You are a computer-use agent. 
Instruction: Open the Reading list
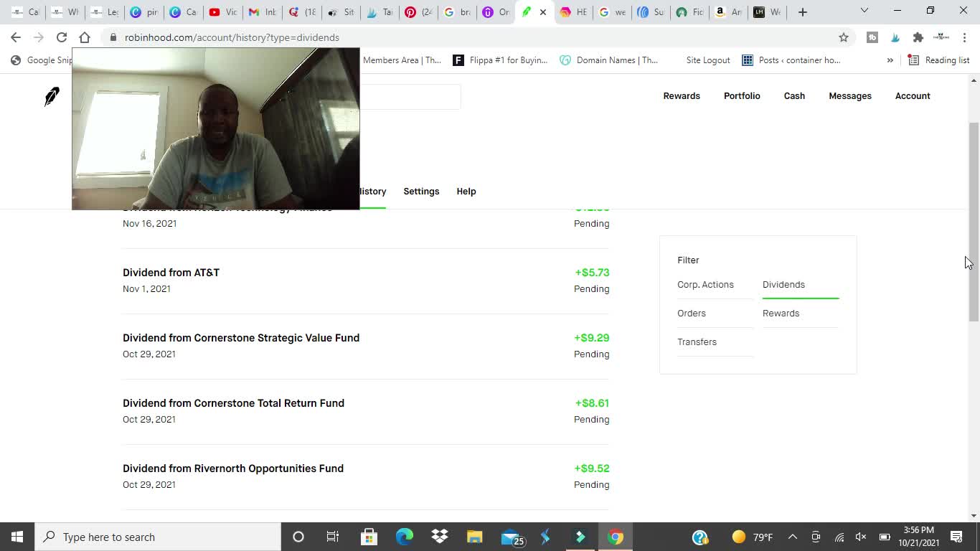(x=939, y=60)
